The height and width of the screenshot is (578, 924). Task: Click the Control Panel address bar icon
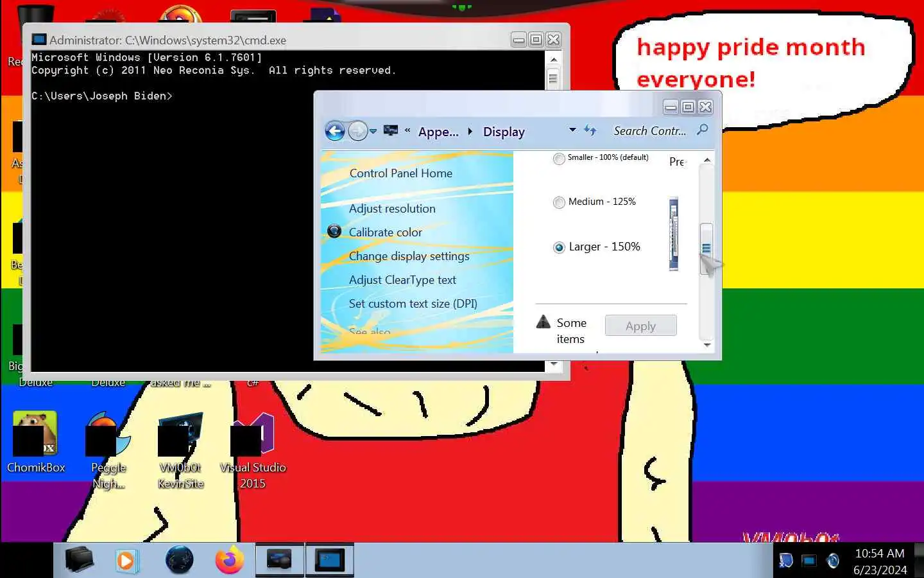click(x=390, y=130)
